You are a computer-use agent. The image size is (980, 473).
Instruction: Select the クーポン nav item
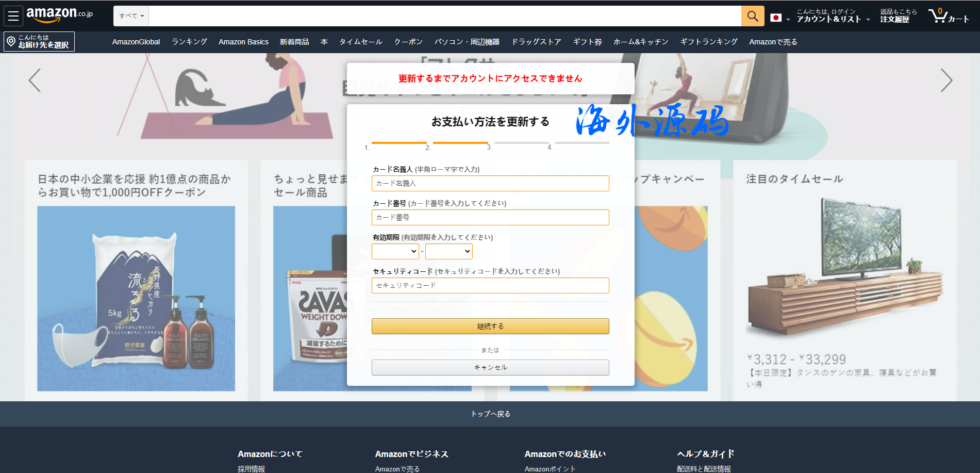pyautogui.click(x=408, y=42)
